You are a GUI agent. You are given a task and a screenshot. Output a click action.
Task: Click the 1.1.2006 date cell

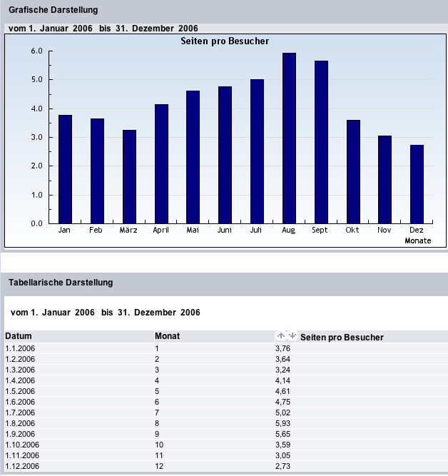tap(20, 348)
